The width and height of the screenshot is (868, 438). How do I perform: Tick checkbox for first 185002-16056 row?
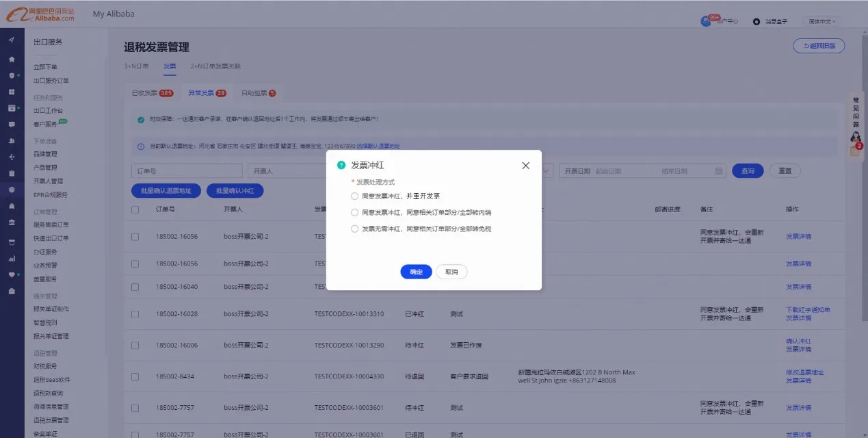click(x=135, y=237)
